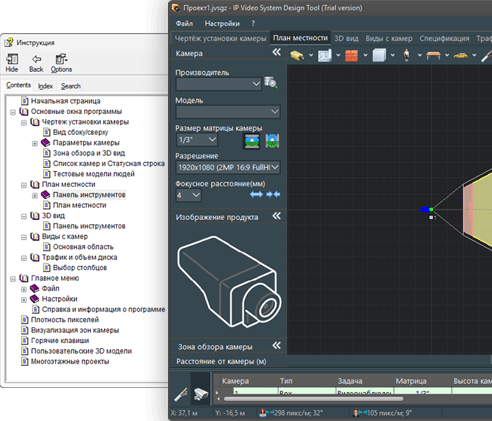492x421 pixels.
Task: Select the background plan image tool
Action: coord(324,55)
